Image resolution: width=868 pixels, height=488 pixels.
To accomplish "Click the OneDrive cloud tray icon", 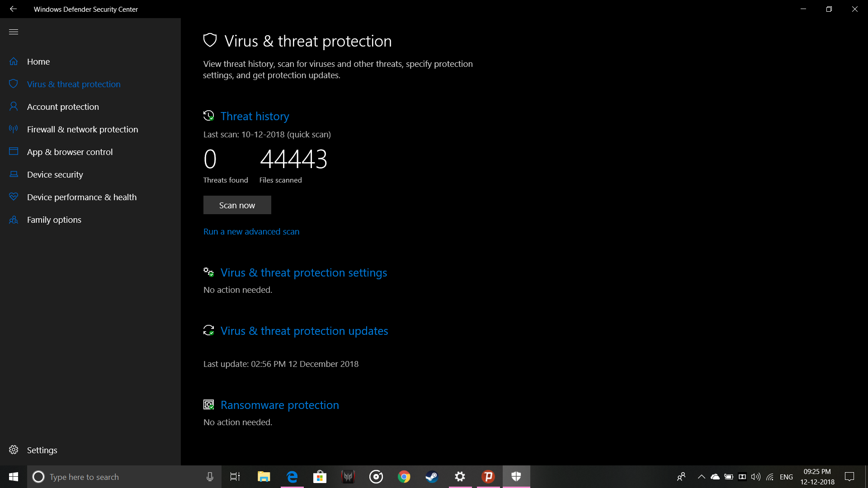I will (715, 477).
